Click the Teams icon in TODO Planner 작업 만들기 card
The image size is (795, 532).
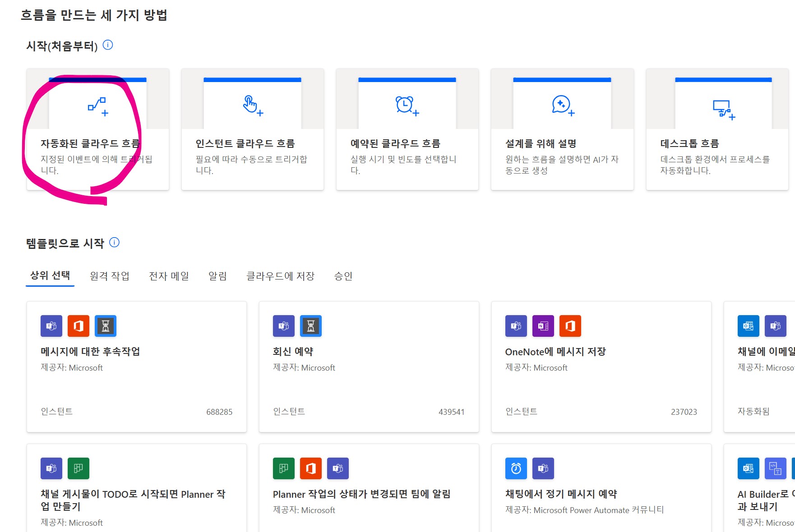tap(51, 468)
